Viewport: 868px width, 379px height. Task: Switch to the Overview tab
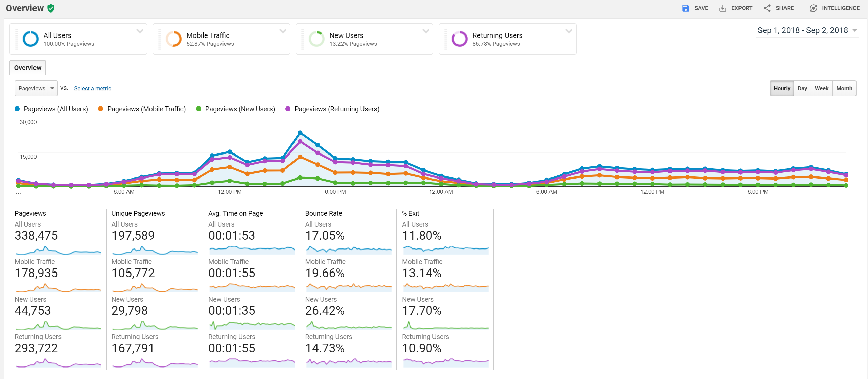pos(27,68)
